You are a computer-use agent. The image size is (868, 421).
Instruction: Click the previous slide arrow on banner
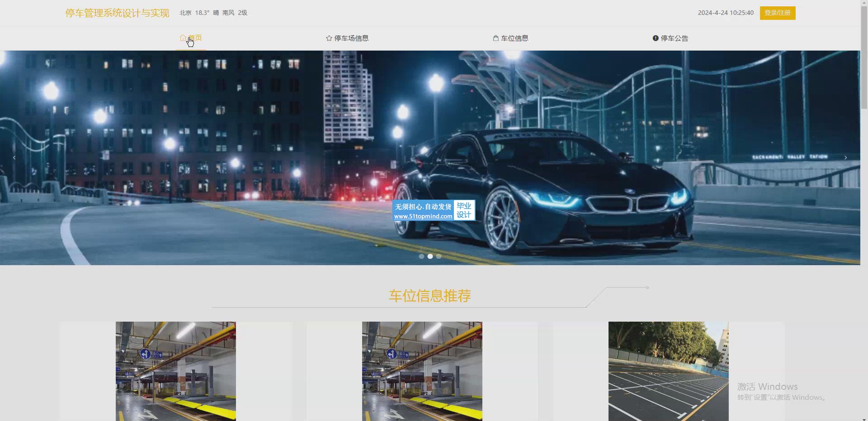pos(14,158)
